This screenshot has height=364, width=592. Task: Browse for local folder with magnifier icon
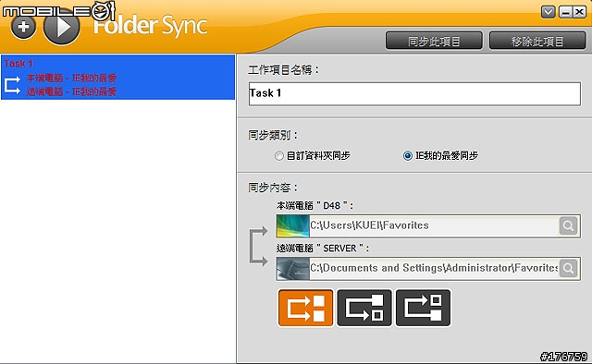click(568, 225)
